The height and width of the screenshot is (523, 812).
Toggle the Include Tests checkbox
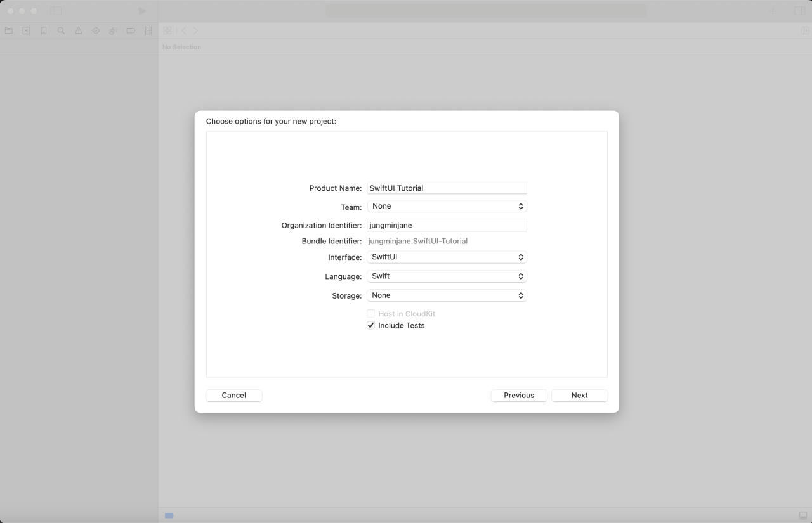click(x=371, y=325)
